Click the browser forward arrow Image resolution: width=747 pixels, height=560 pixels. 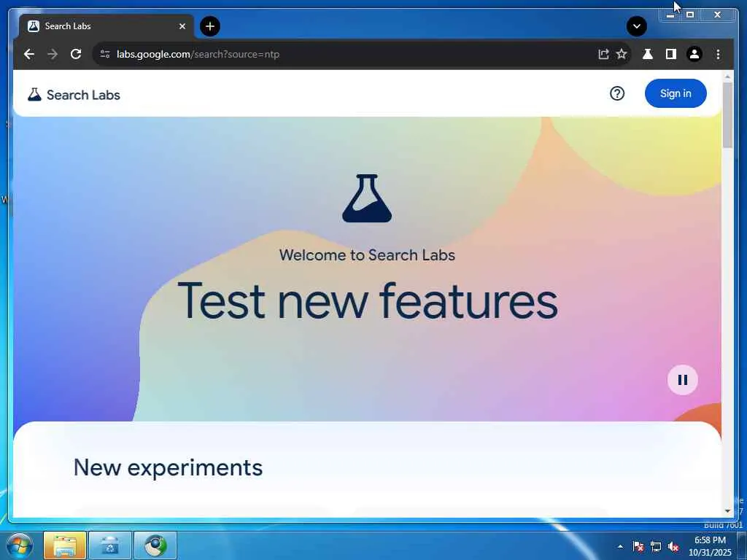coord(53,54)
